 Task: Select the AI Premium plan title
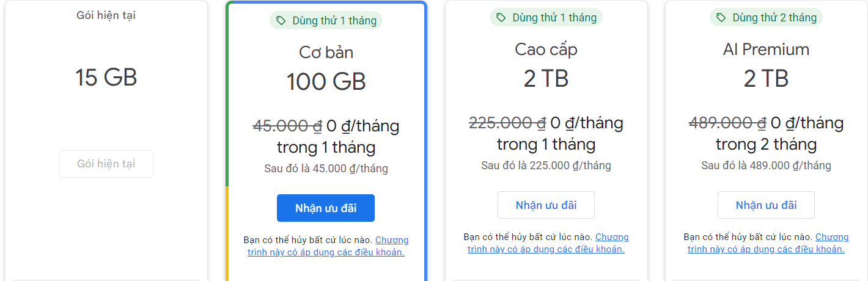[766, 49]
